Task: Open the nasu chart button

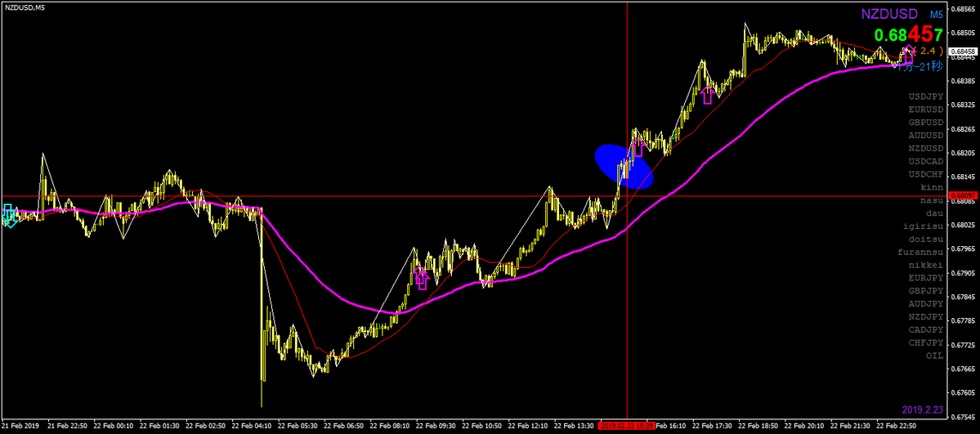Action: 932,200
